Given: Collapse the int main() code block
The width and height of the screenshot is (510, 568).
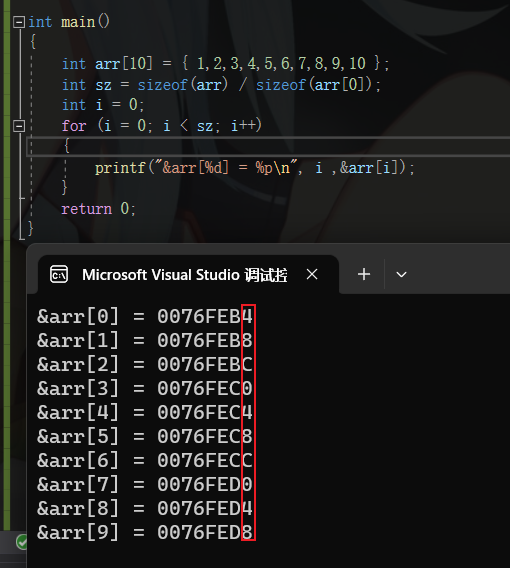Looking at the screenshot, I should [19, 22].
